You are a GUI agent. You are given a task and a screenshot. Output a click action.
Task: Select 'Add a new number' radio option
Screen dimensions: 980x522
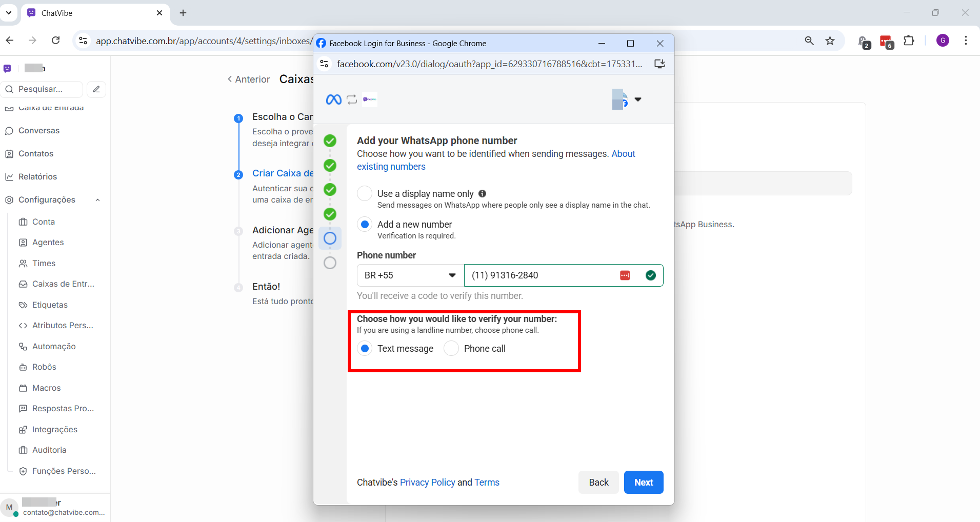pyautogui.click(x=365, y=224)
